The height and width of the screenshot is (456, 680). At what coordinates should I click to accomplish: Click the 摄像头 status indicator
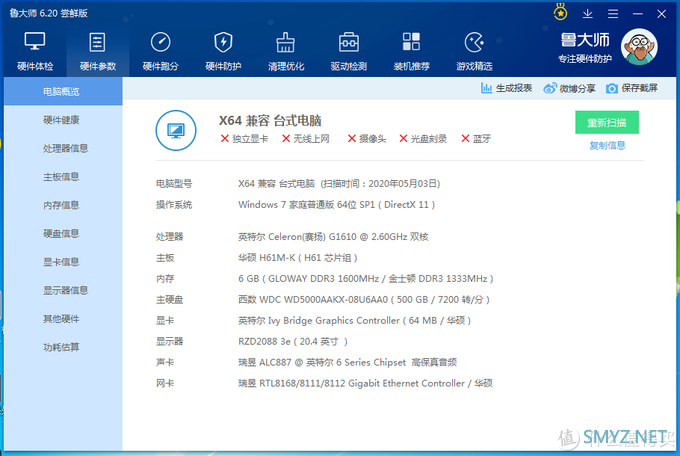click(x=367, y=139)
